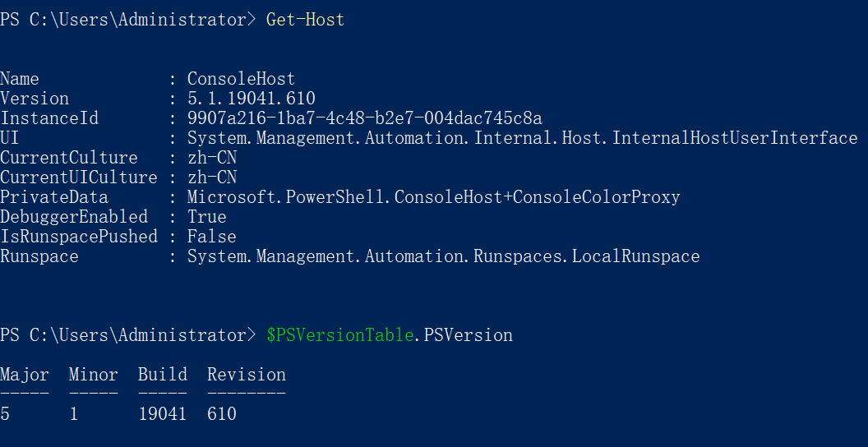Viewport: 868px width, 447px height.
Task: Click the DebuggerEnabled True value
Action: point(206,217)
